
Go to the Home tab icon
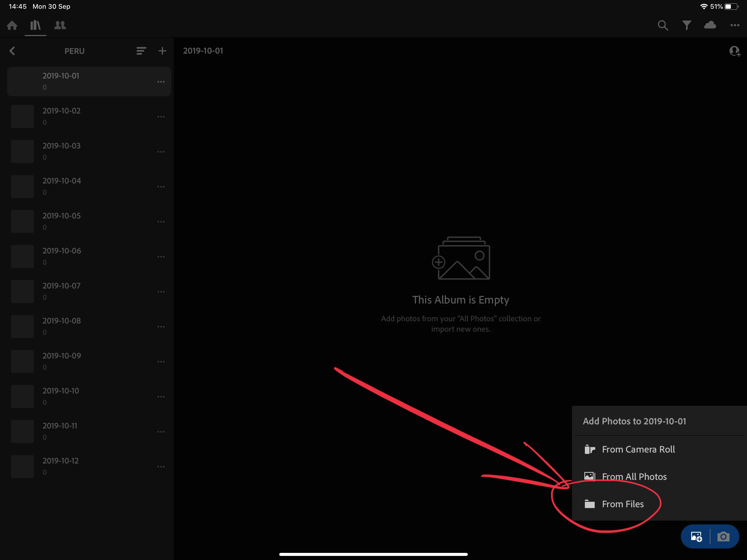tap(12, 25)
